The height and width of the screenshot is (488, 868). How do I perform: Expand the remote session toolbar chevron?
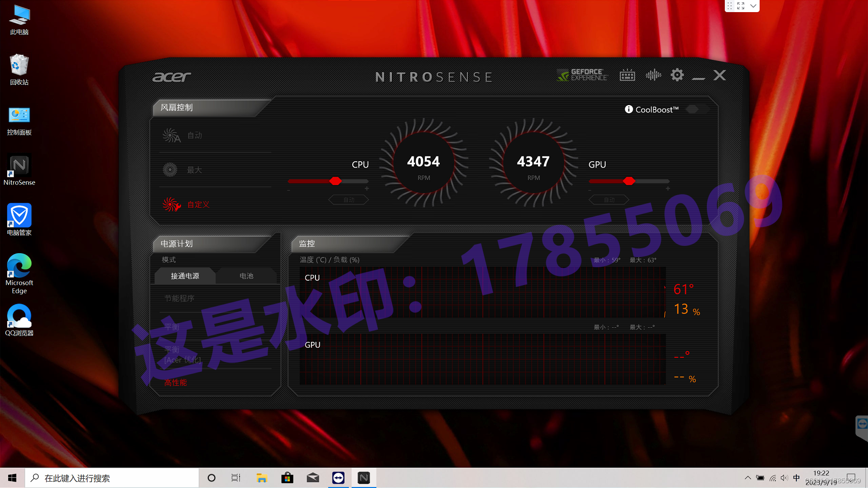tap(753, 6)
